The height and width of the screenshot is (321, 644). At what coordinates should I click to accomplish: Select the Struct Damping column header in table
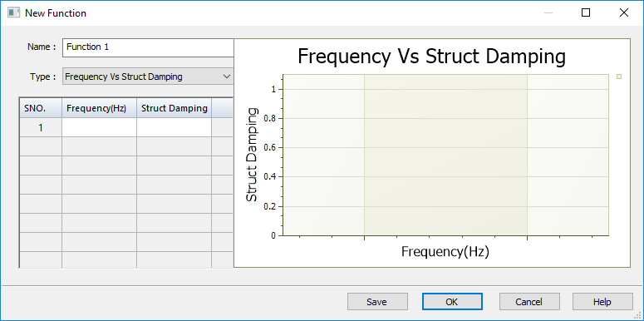pyautogui.click(x=175, y=108)
